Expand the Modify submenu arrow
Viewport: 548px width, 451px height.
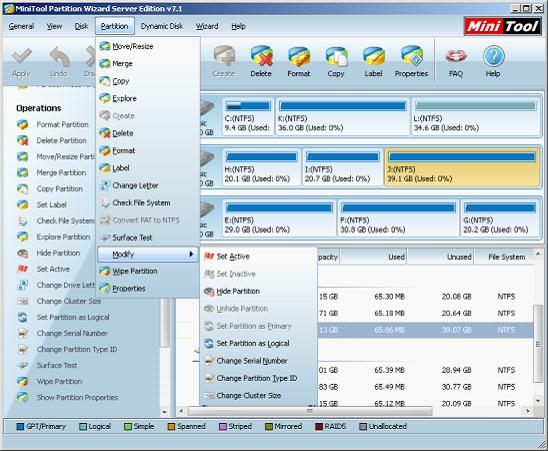191,254
